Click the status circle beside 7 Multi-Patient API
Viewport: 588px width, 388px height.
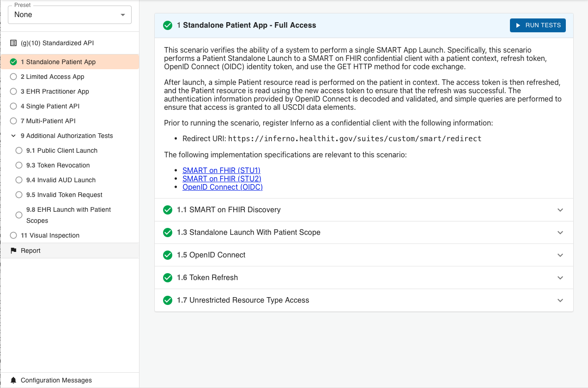pos(13,121)
